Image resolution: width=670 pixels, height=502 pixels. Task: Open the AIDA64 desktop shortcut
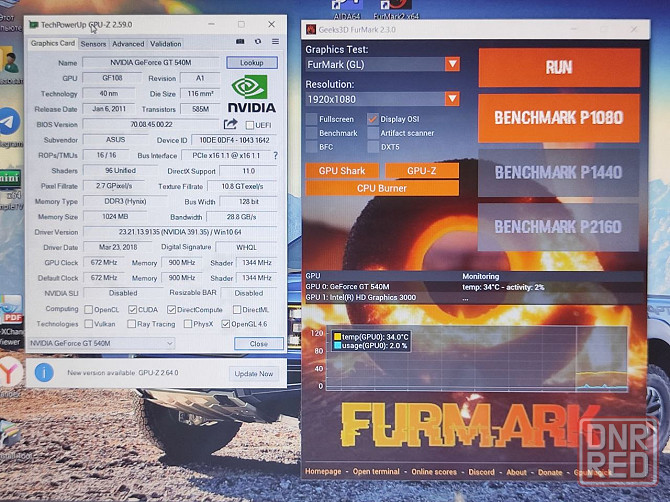(347, 9)
